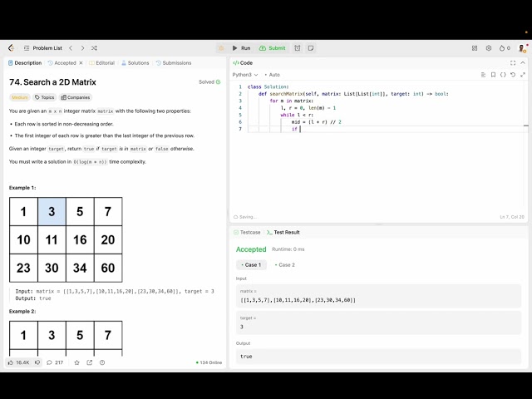Open the Python3 language dropdown
This screenshot has height=399, width=532.
[245, 75]
